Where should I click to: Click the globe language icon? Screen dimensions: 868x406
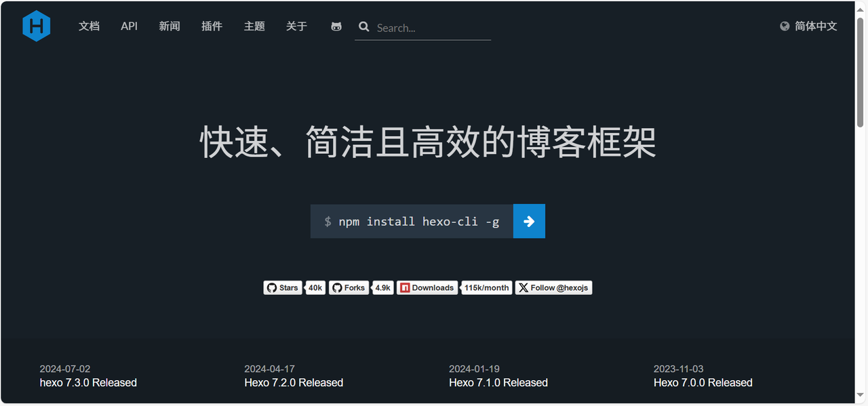[x=785, y=26]
